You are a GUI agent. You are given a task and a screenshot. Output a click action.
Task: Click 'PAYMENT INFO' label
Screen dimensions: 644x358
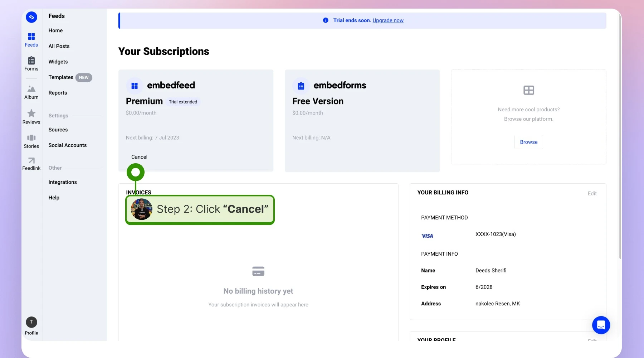click(x=439, y=254)
